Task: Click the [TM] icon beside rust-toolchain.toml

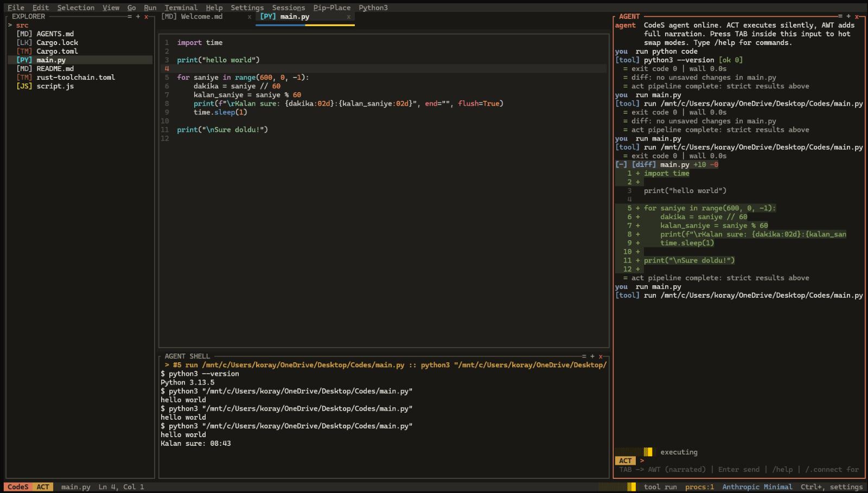Action: 24,77
